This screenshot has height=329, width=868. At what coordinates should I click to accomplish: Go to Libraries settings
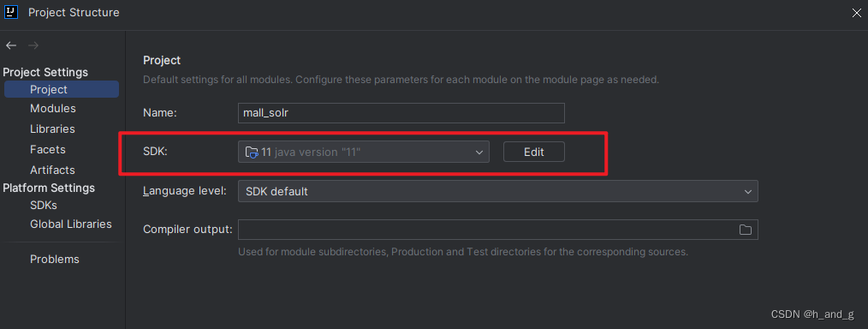point(52,129)
